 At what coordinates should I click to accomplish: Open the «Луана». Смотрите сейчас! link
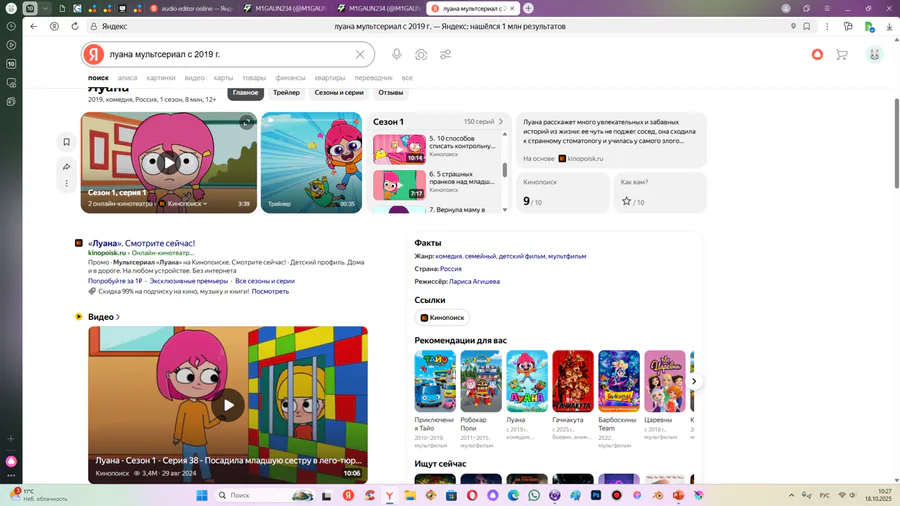(141, 243)
